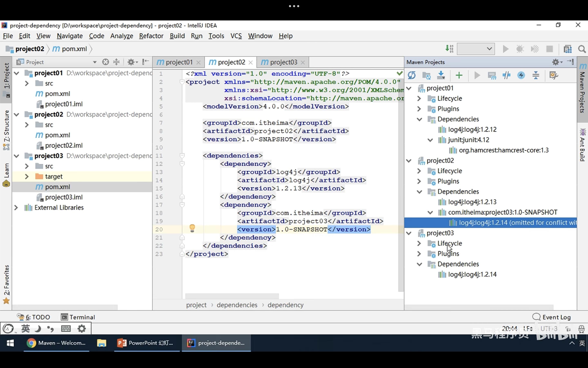Click Run button in main toolbar
Screen dimensions: 588x368
pos(506,49)
